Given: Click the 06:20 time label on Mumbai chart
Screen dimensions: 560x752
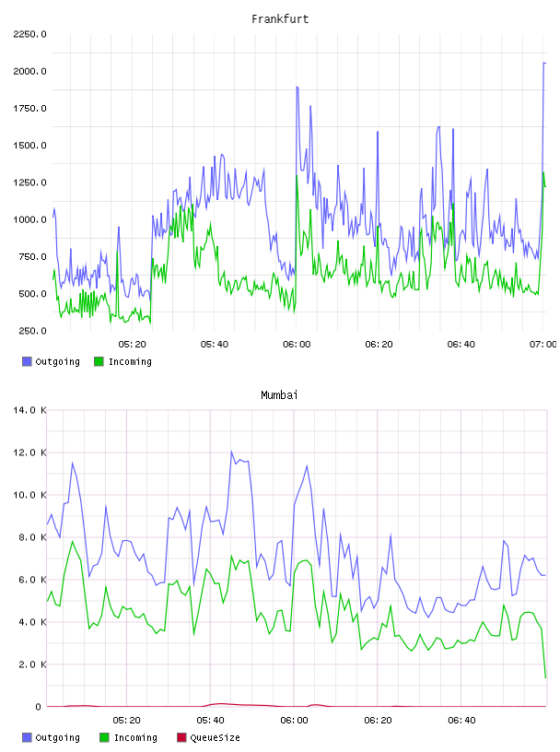Looking at the screenshot, I should tap(378, 721).
